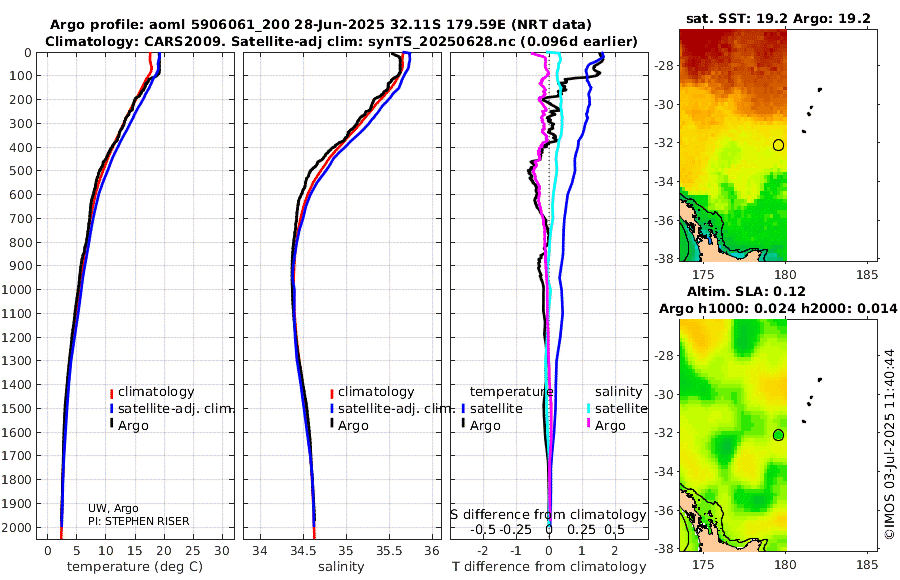Click the Argo float circle on SLA map

point(778,435)
